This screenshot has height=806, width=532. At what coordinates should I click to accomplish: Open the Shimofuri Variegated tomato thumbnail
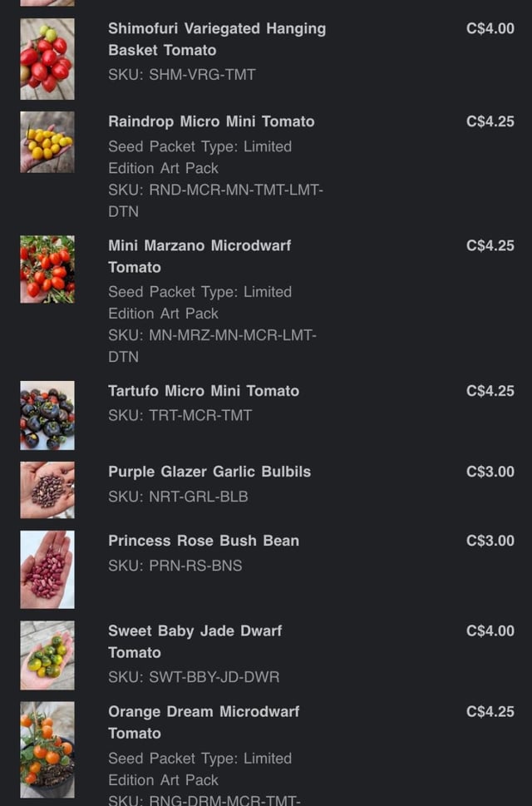tap(47, 59)
